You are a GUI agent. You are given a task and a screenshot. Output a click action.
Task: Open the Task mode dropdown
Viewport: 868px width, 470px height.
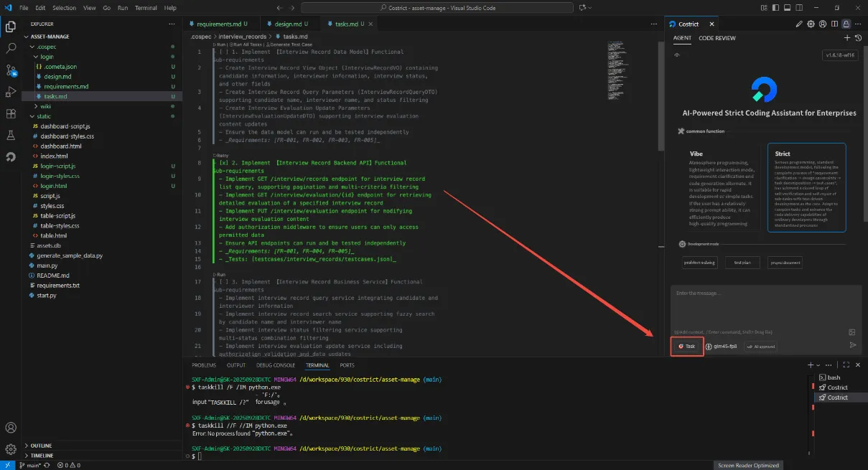tap(686, 346)
